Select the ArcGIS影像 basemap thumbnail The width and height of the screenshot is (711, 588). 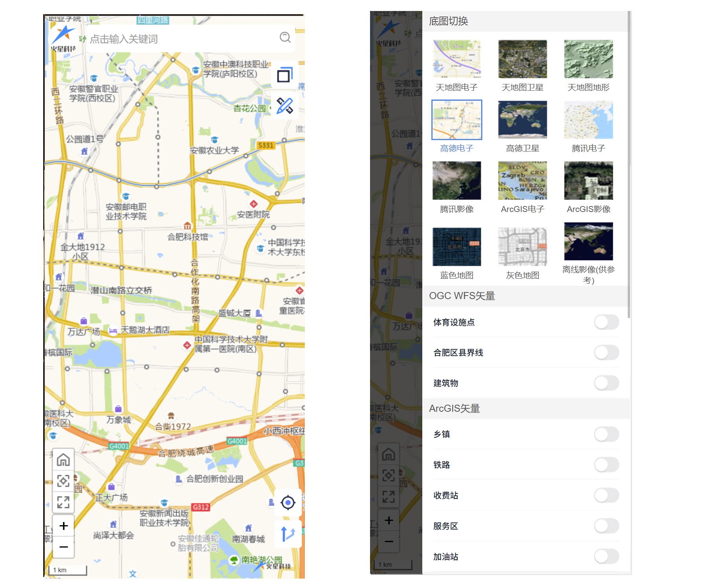(588, 181)
